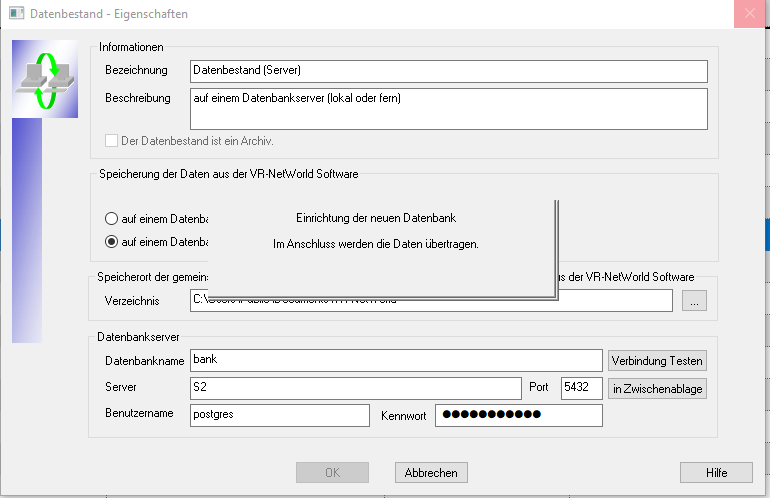The height and width of the screenshot is (498, 770).
Task: Click into the Server field 'S2'
Action: [x=356, y=388]
